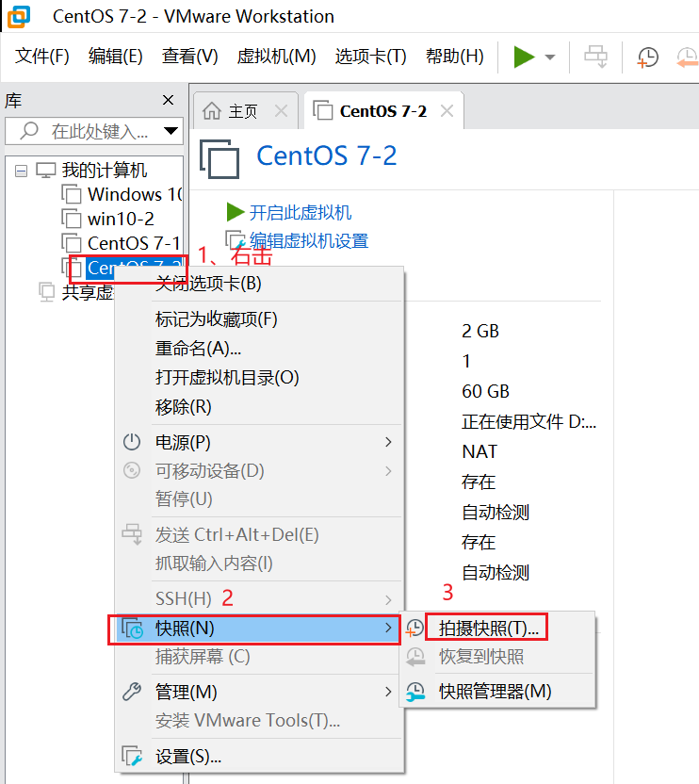699x784 pixels.
Task: Close the 库 library panel
Action: coord(168,100)
